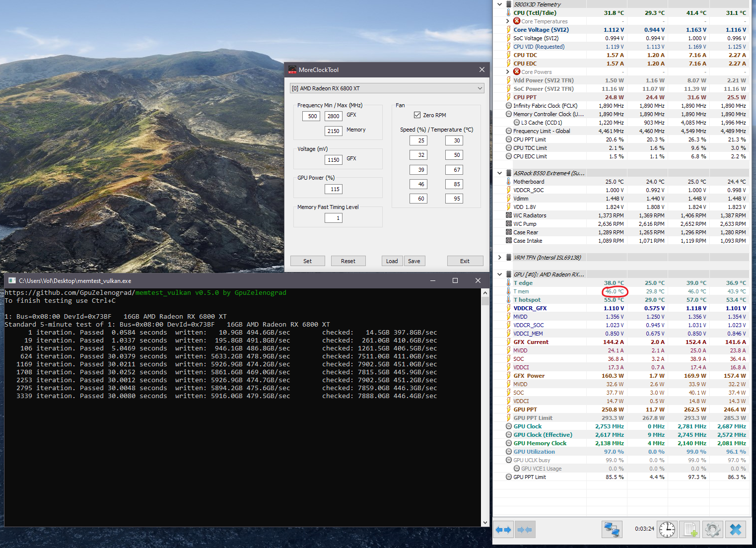Click the red X icon beside Core Temperatures

[517, 21]
